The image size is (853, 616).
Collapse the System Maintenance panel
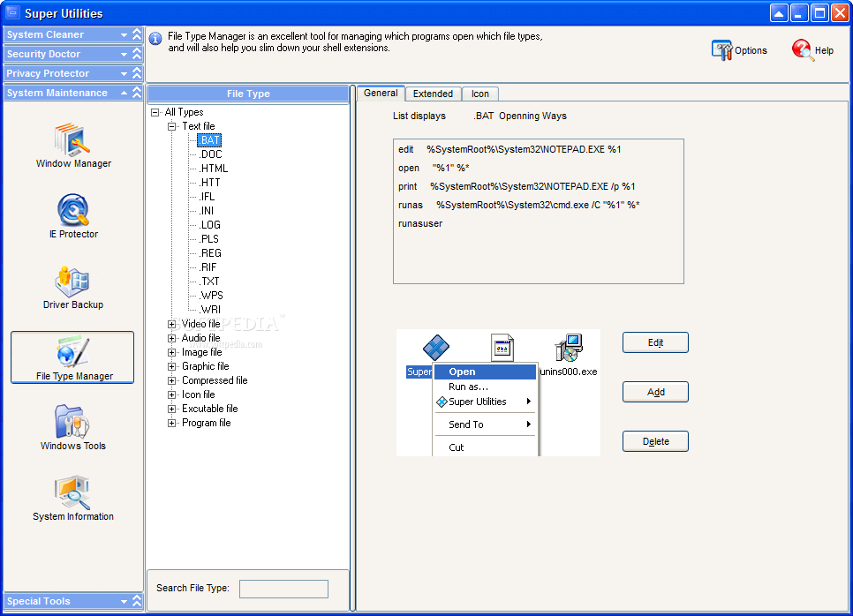[x=73, y=93]
